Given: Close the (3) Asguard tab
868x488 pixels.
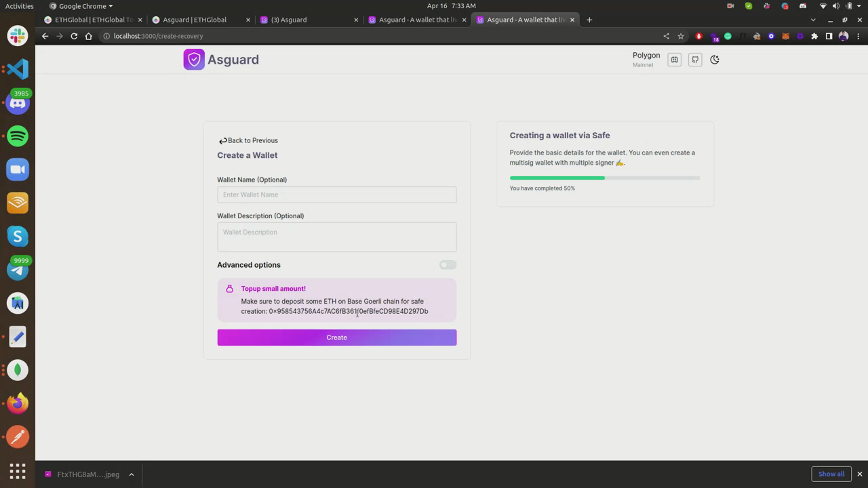Looking at the screenshot, I should coord(356,20).
